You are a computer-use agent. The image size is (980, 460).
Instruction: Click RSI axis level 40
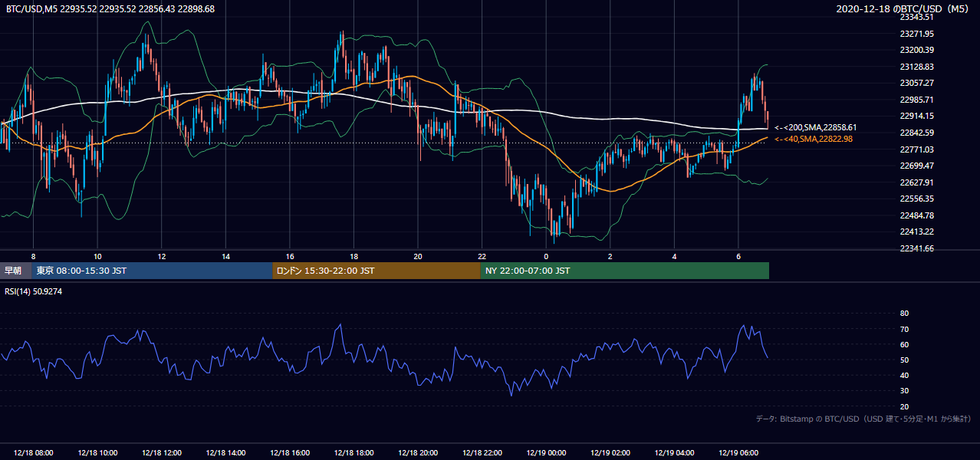904,375
